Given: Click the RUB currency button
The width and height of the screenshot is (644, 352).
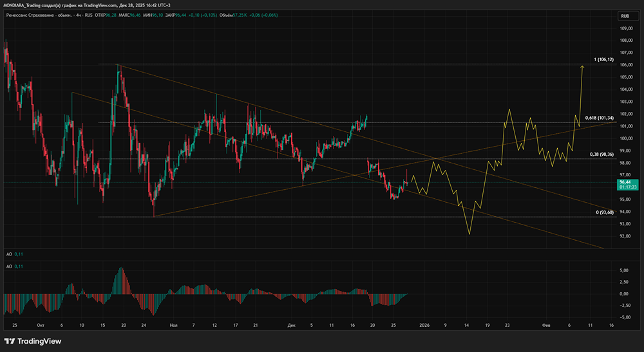Looking at the screenshot, I should 629,16.
